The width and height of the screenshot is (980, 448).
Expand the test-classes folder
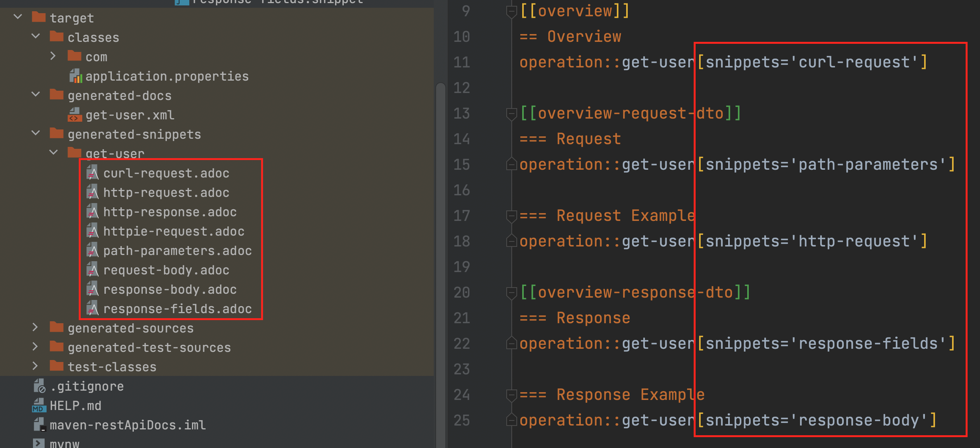(x=35, y=366)
